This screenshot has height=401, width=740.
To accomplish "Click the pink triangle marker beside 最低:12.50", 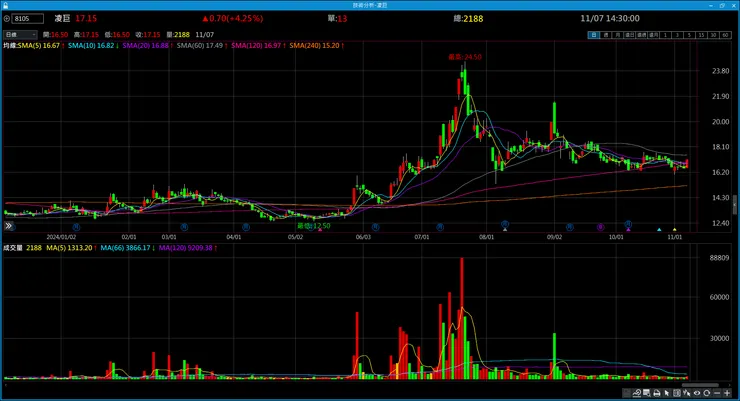I will point(320,230).
